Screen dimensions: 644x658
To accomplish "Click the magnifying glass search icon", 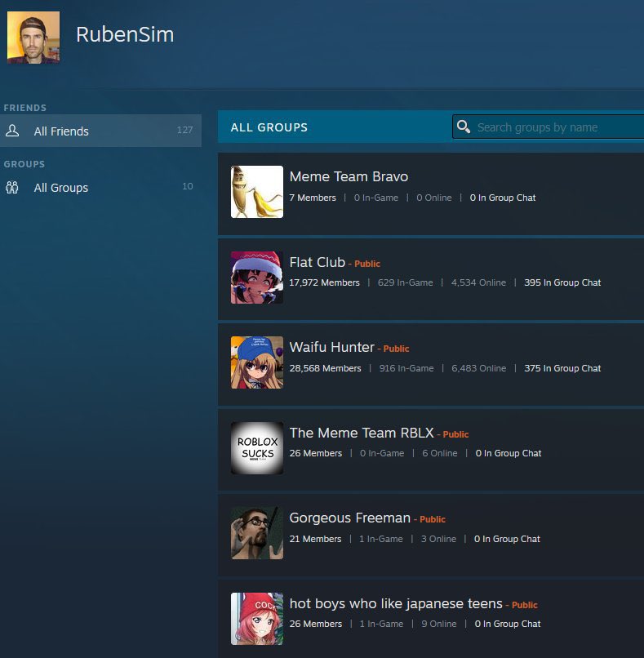I will [463, 127].
